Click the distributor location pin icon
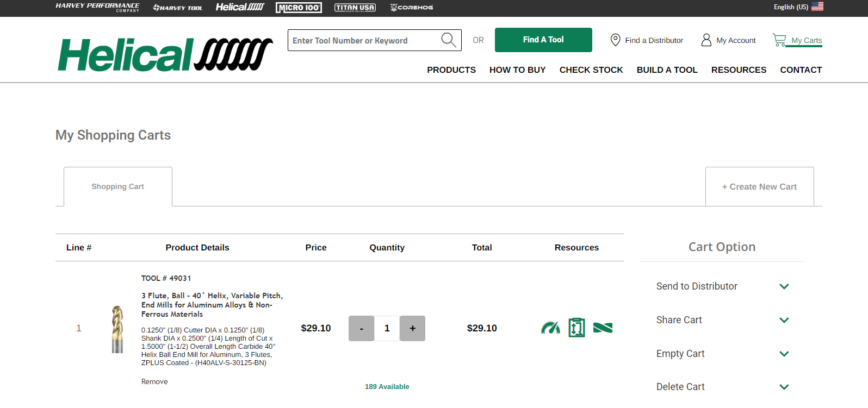This screenshot has width=868, height=408. pos(615,40)
